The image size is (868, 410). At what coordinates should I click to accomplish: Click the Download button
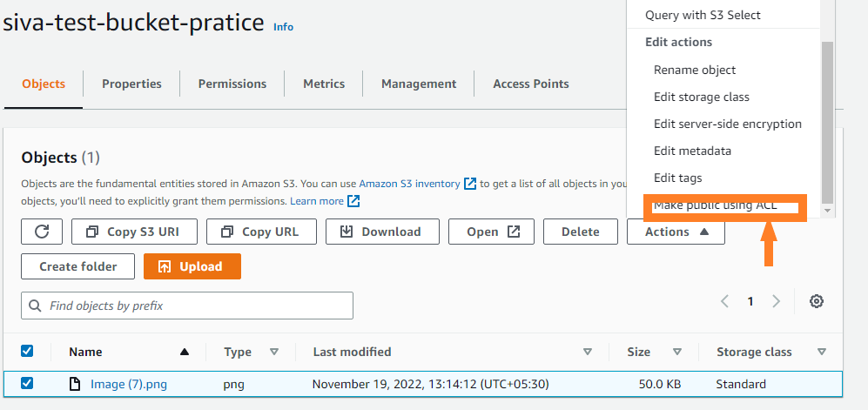point(382,232)
